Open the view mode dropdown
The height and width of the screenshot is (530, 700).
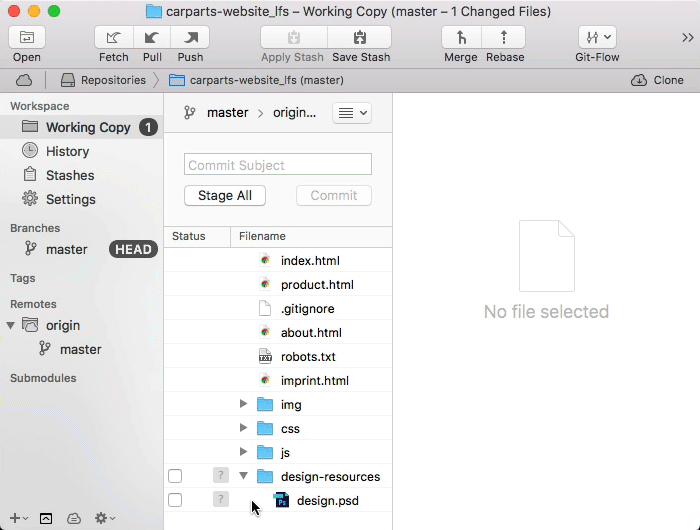[351, 113]
